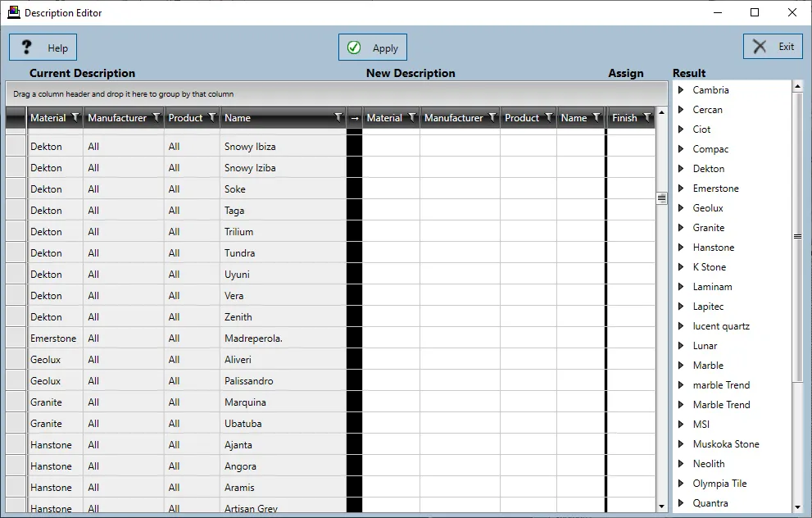This screenshot has width=812, height=518.
Task: Click the Result tree scrollbar thumb
Action: click(x=797, y=237)
